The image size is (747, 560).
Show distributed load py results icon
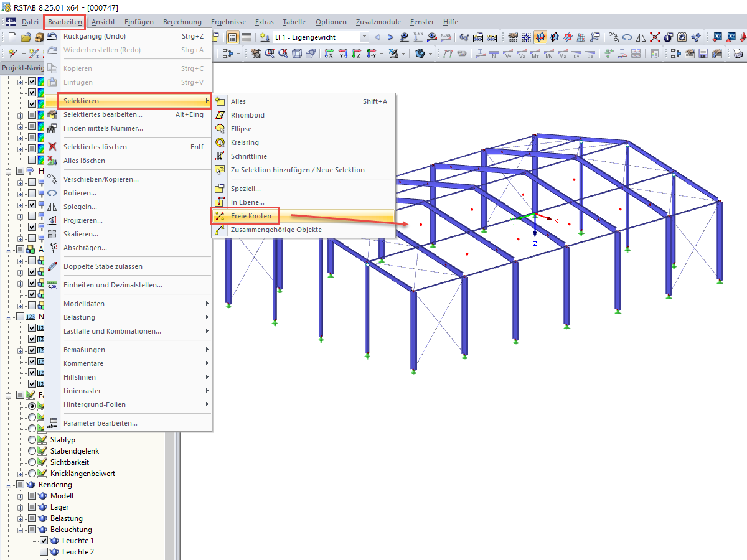[576, 54]
